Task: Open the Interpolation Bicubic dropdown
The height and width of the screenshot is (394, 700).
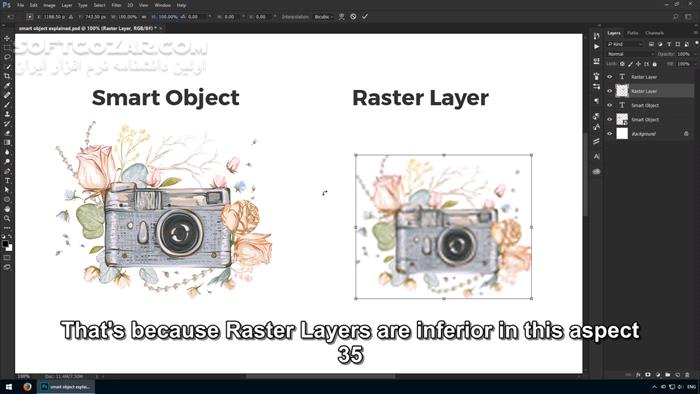Action: click(323, 17)
